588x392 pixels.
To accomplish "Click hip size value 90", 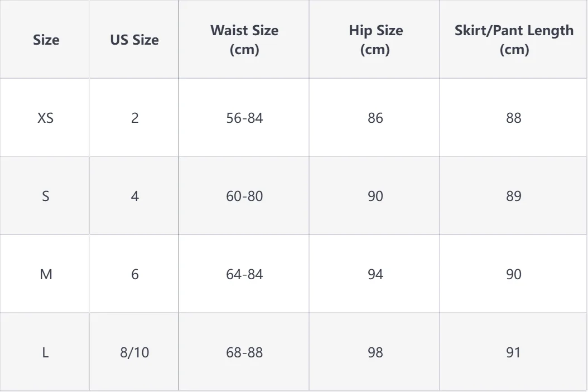I will [375, 196].
